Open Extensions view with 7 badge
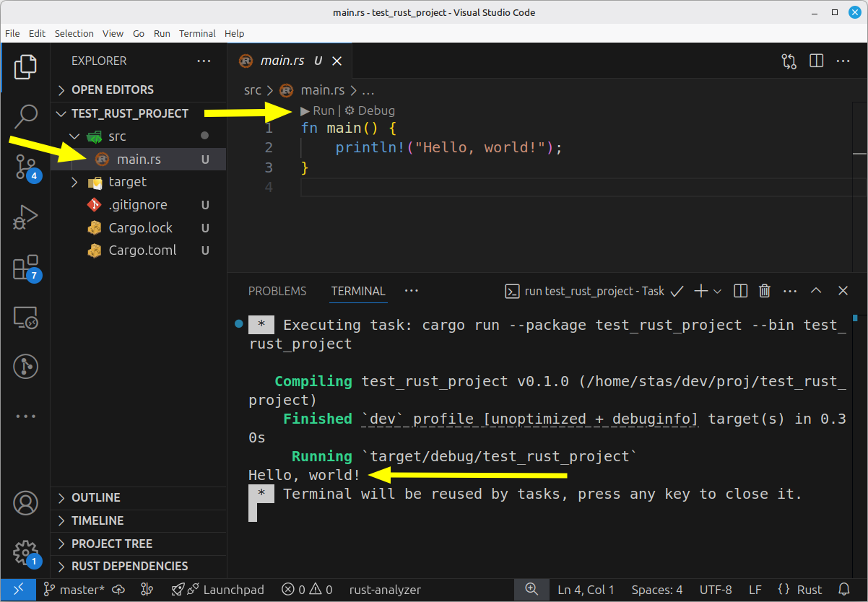This screenshot has width=868, height=602. 25,267
